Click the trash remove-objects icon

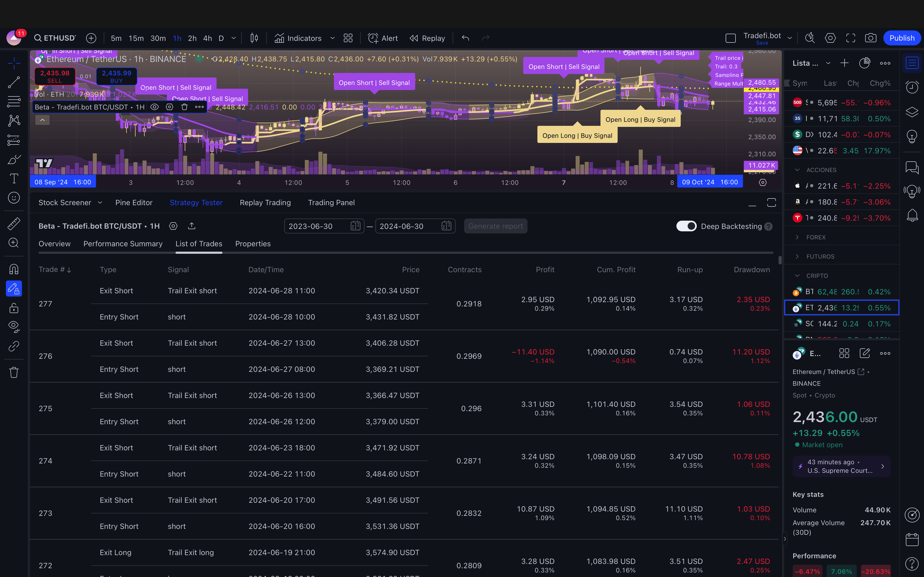(x=14, y=372)
